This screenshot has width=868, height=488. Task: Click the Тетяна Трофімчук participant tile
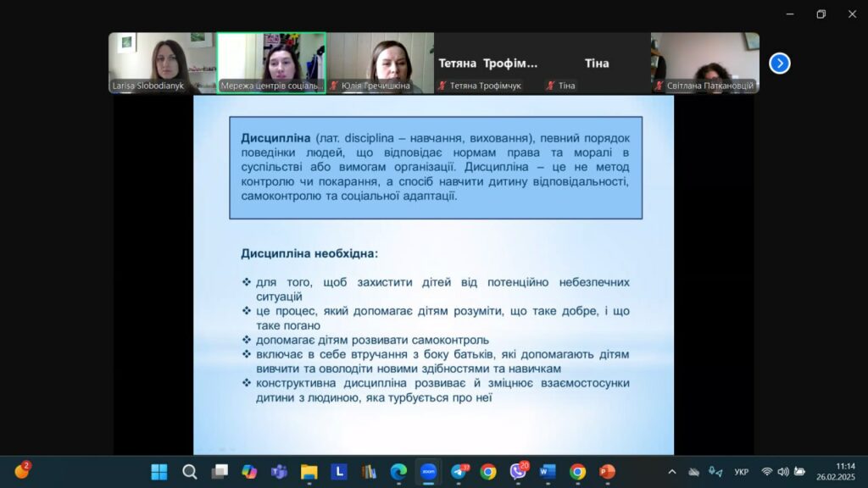pyautogui.click(x=487, y=63)
